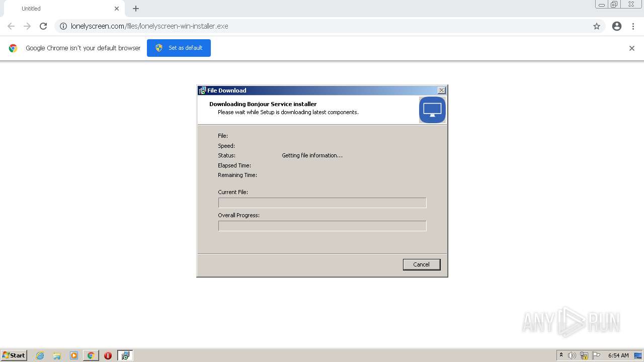Click the 'Remaining Time:' label
This screenshot has width=644, height=362.
click(237, 175)
